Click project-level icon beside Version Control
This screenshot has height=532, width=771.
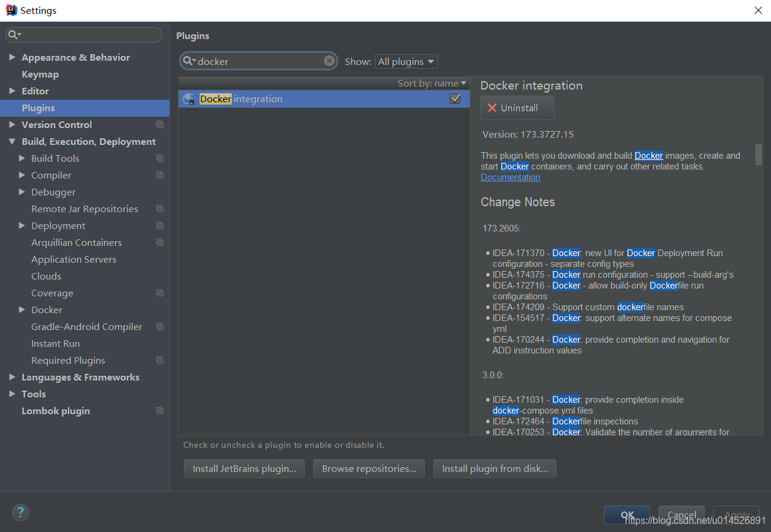(160, 124)
